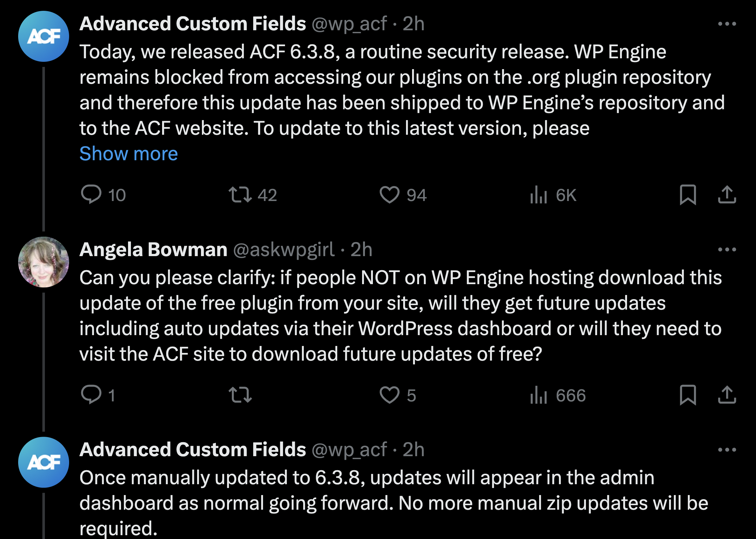Reply to the ACF 6.3.8 release tweet
The image size is (756, 539).
point(91,195)
